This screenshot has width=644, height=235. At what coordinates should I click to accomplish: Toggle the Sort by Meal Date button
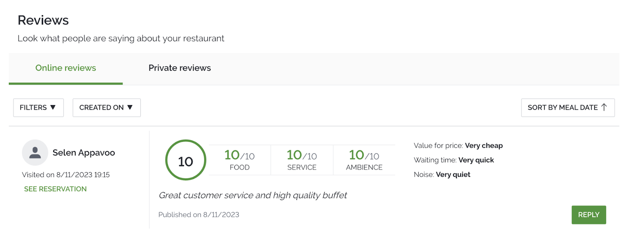(568, 108)
